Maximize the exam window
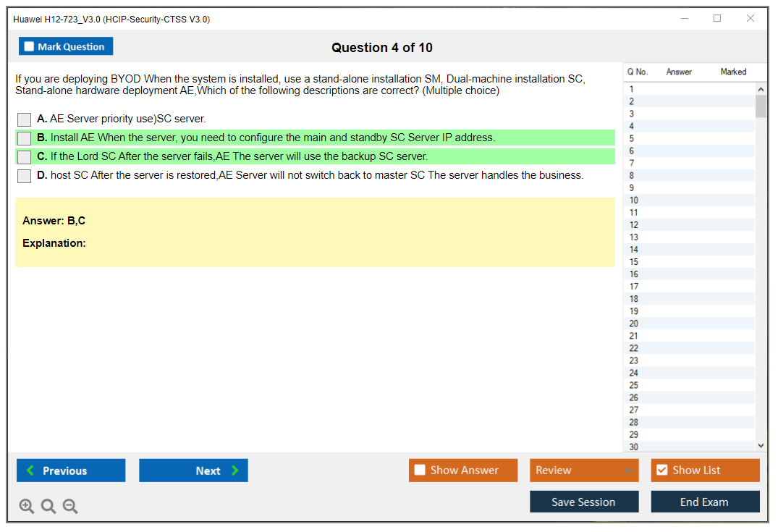 (x=717, y=19)
